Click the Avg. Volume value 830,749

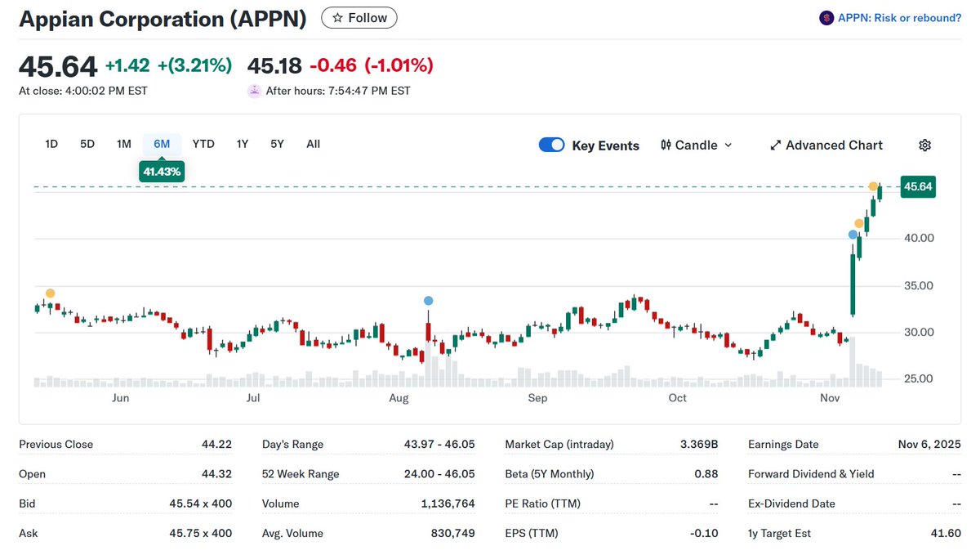pyautogui.click(x=452, y=533)
